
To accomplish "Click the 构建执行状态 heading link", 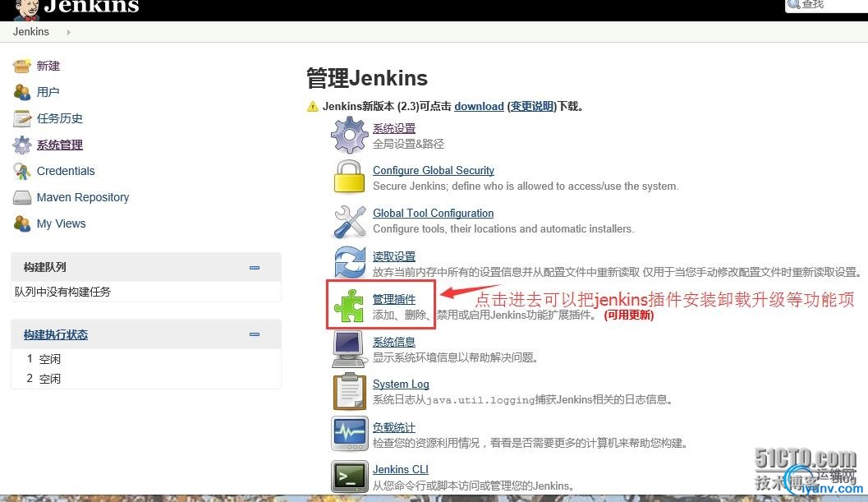I will coord(56,334).
